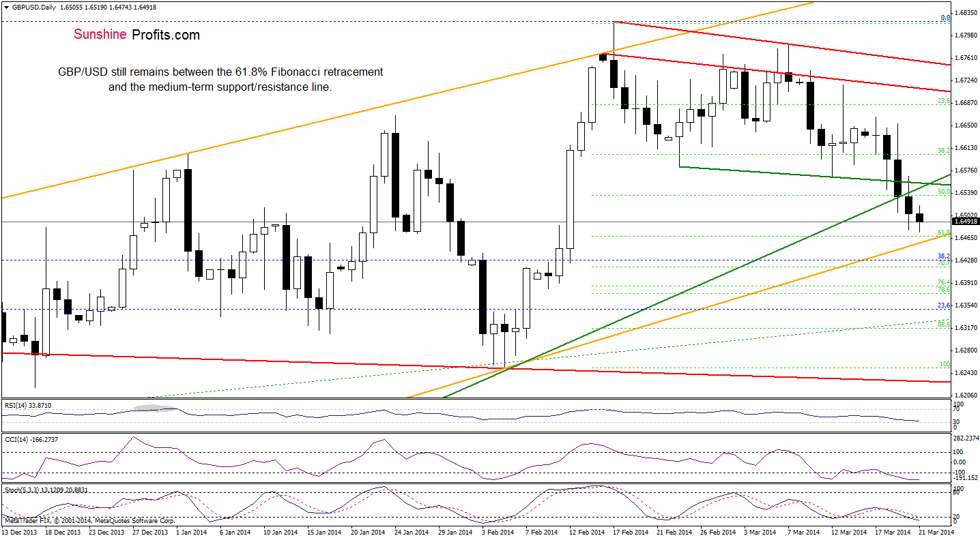Click the 0.0 Fibonacci label at top

pyautogui.click(x=946, y=18)
